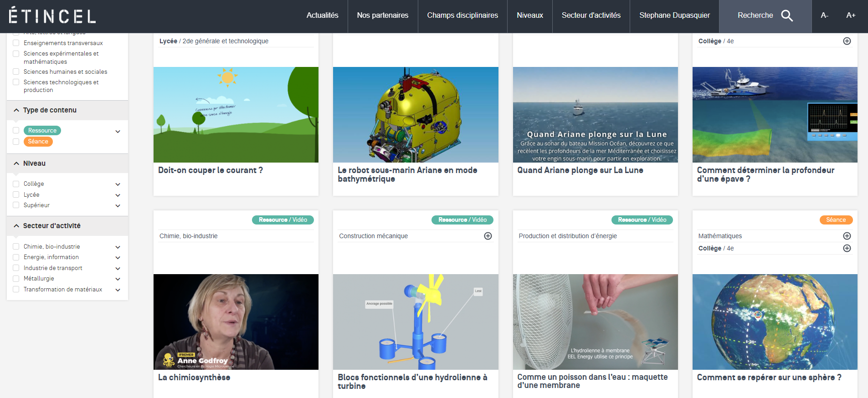Viewport: 868px width, 398px height.
Task: Toggle the Séance content type checkbox
Action: (x=16, y=142)
